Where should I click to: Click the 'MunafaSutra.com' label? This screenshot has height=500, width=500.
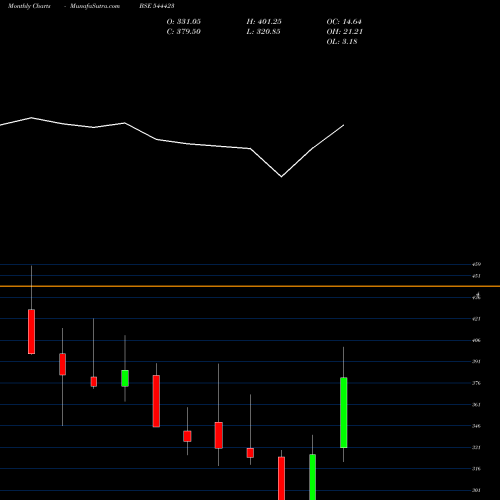[x=95, y=6]
